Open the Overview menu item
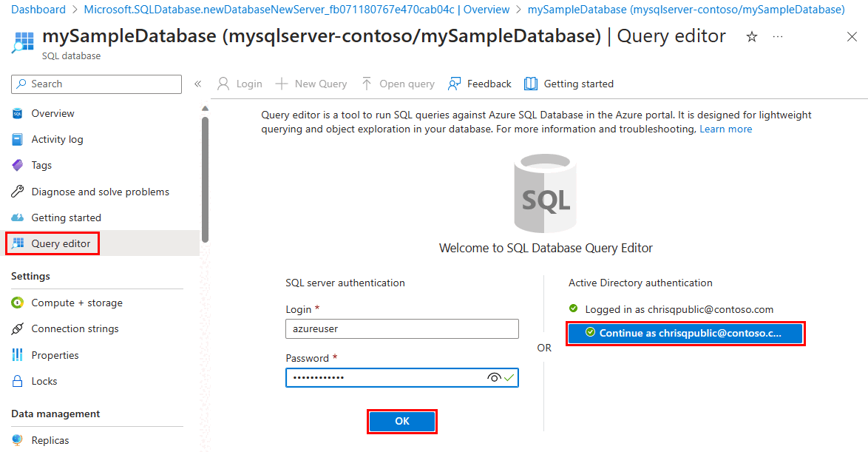868x452 pixels. [x=52, y=113]
